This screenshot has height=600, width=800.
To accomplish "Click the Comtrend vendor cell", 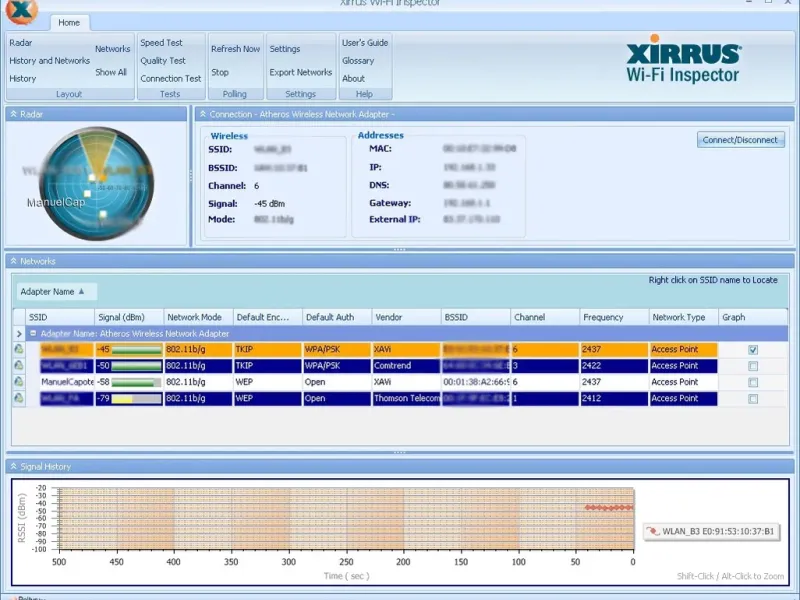I will coord(406,366).
